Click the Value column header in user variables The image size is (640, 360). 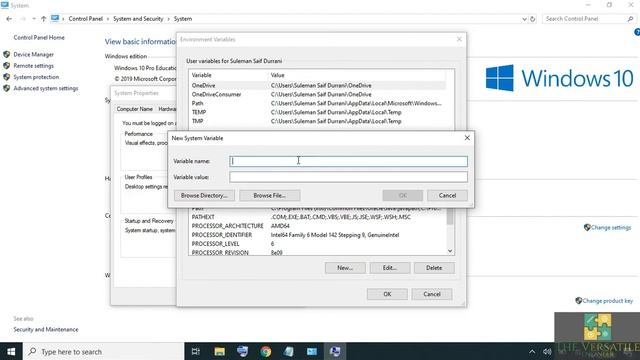(x=278, y=75)
